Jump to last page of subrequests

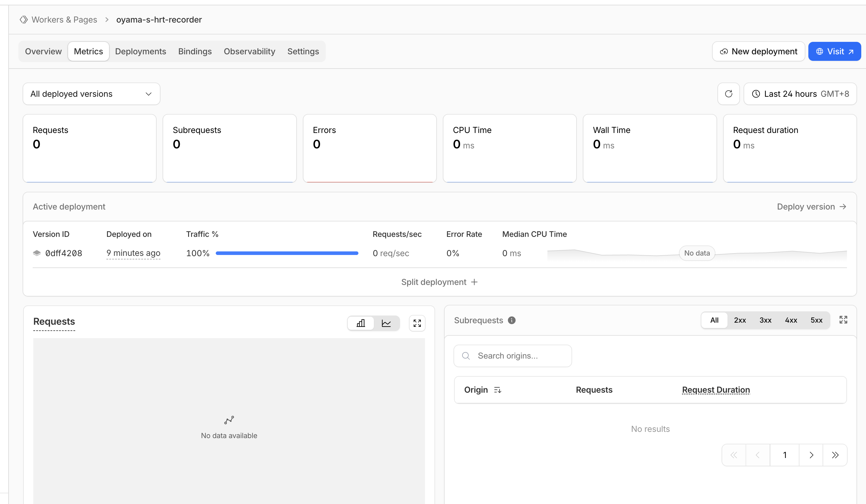(835, 455)
